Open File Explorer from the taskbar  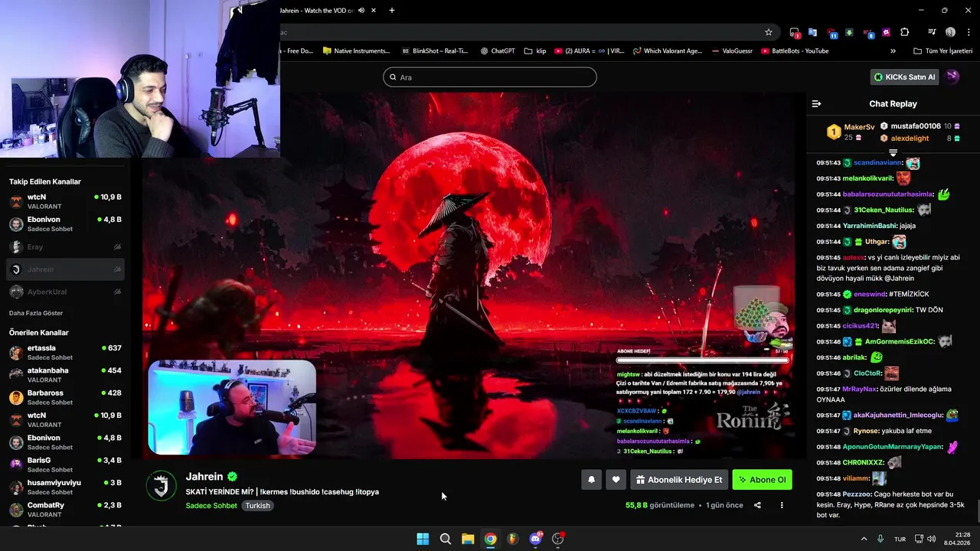[468, 539]
